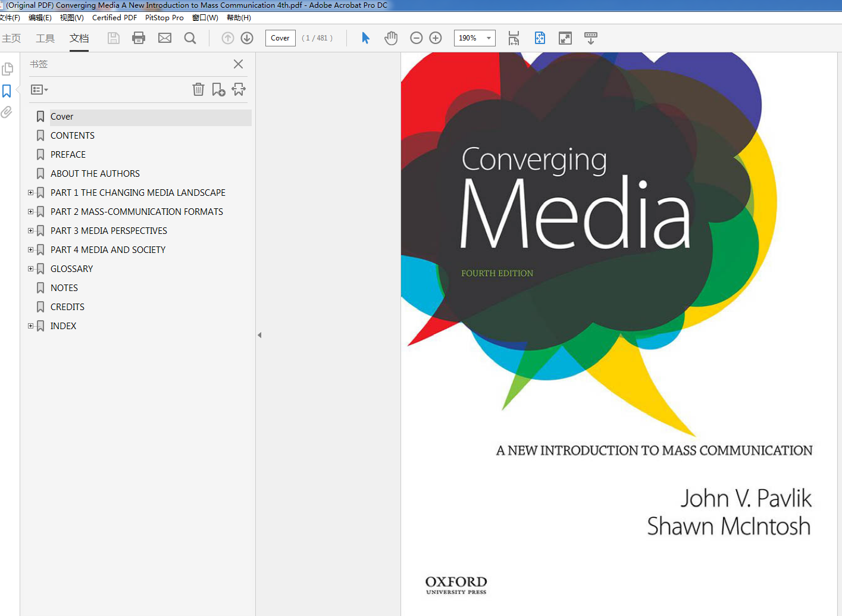Open the PitStop Pro menu
The height and width of the screenshot is (616, 842).
coord(164,18)
